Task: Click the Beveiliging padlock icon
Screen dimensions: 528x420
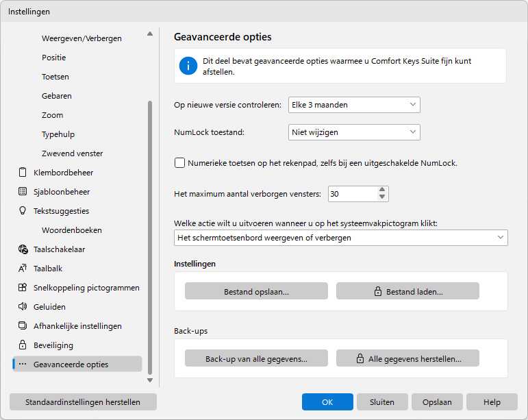Action: coord(23,345)
